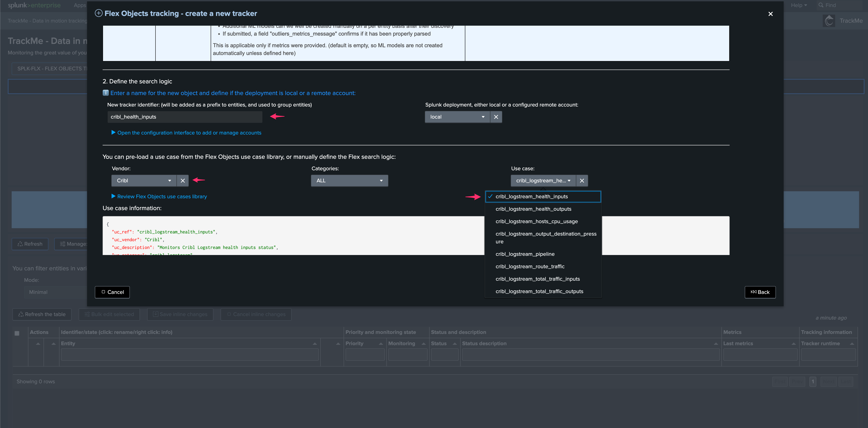Open the Categories ALL dropdown
Viewport: 868px width, 428px height.
click(x=349, y=181)
